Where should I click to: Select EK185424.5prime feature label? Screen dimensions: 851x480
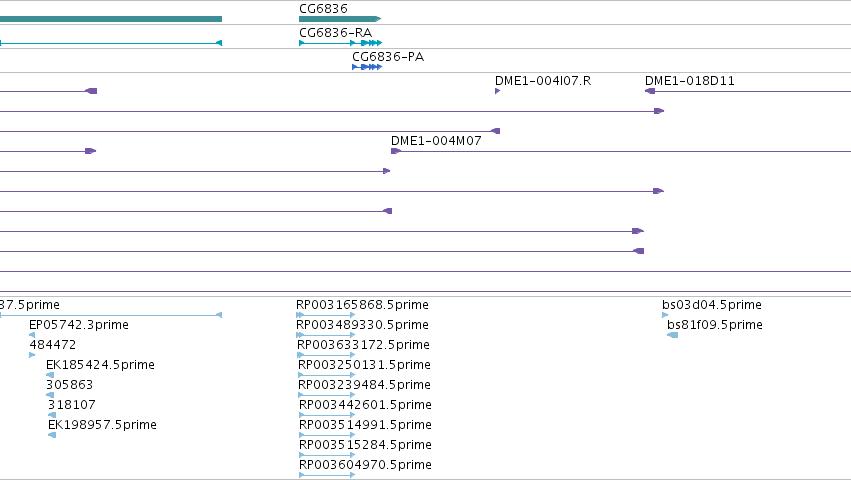(x=100, y=365)
